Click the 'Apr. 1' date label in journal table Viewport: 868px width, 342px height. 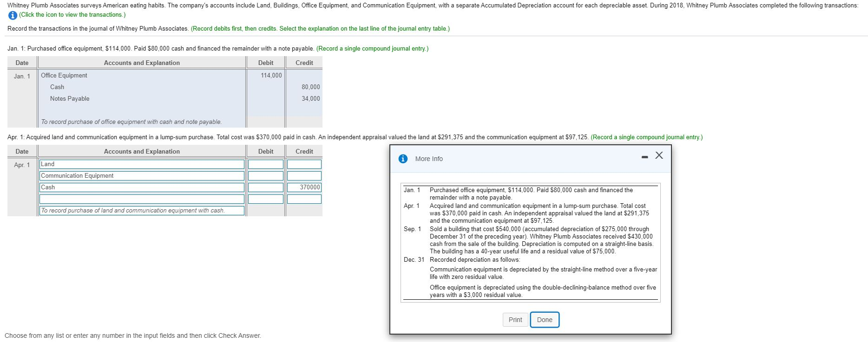[22, 165]
